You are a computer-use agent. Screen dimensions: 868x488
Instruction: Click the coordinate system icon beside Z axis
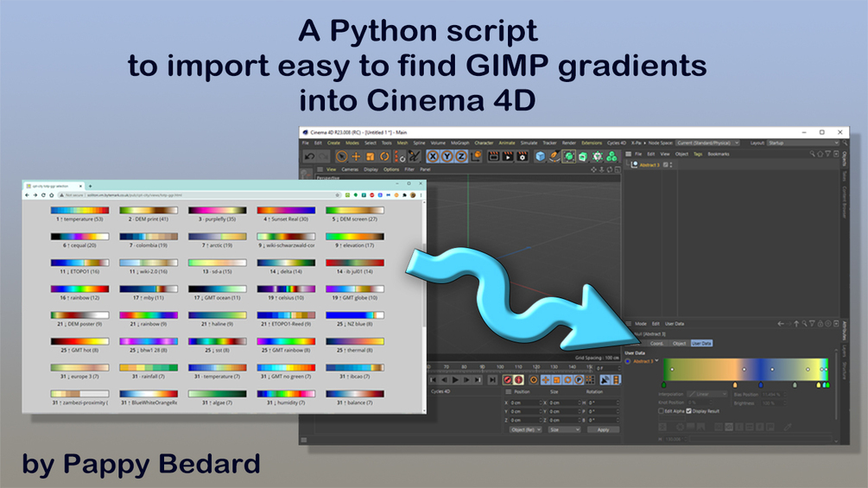coord(476,156)
